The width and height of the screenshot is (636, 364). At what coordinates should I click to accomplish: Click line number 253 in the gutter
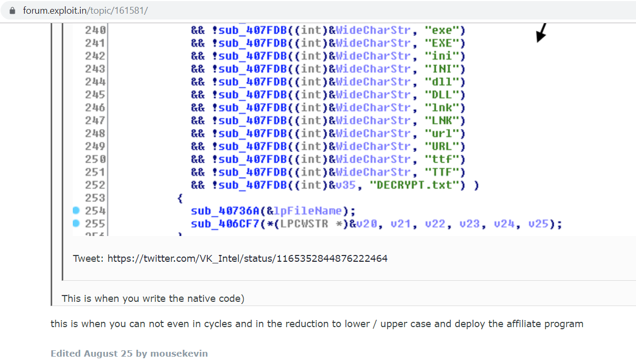point(95,198)
